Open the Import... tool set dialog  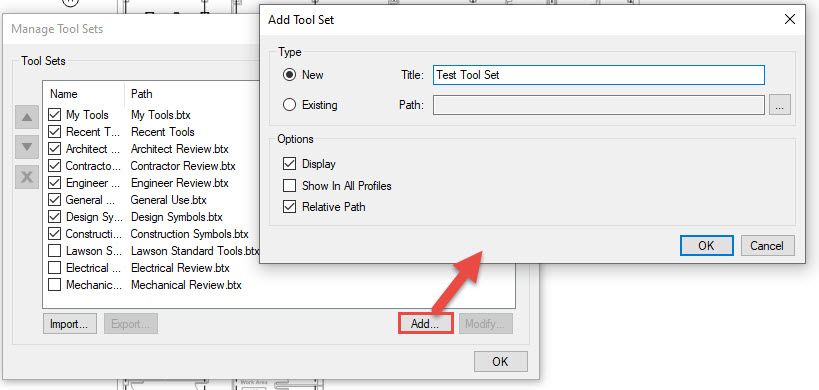tap(69, 324)
